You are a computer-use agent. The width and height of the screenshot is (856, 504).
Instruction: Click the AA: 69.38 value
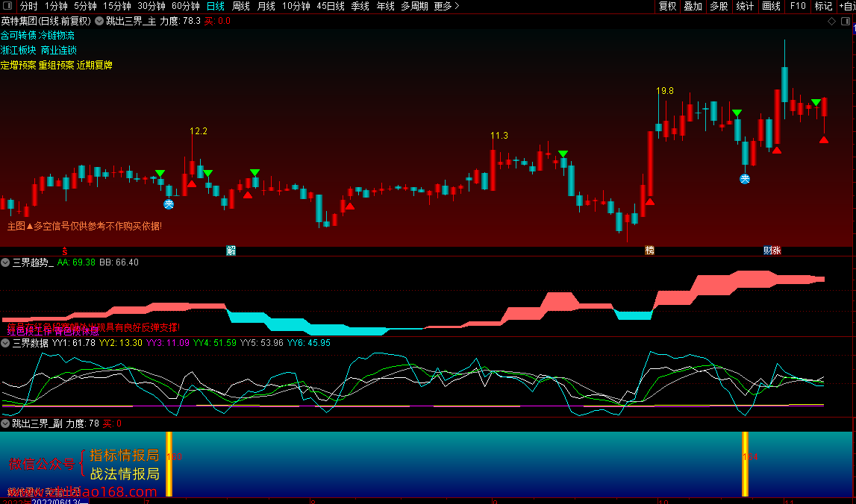pos(76,263)
